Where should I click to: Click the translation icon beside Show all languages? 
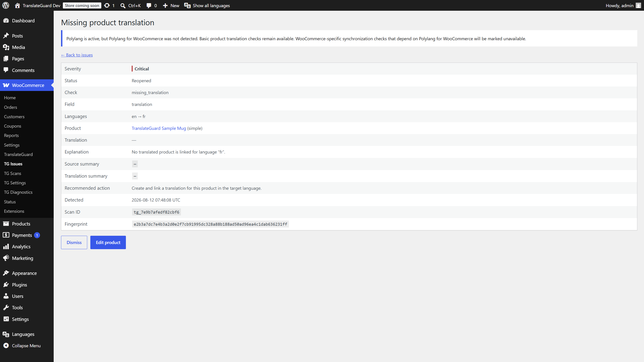pyautogui.click(x=187, y=6)
